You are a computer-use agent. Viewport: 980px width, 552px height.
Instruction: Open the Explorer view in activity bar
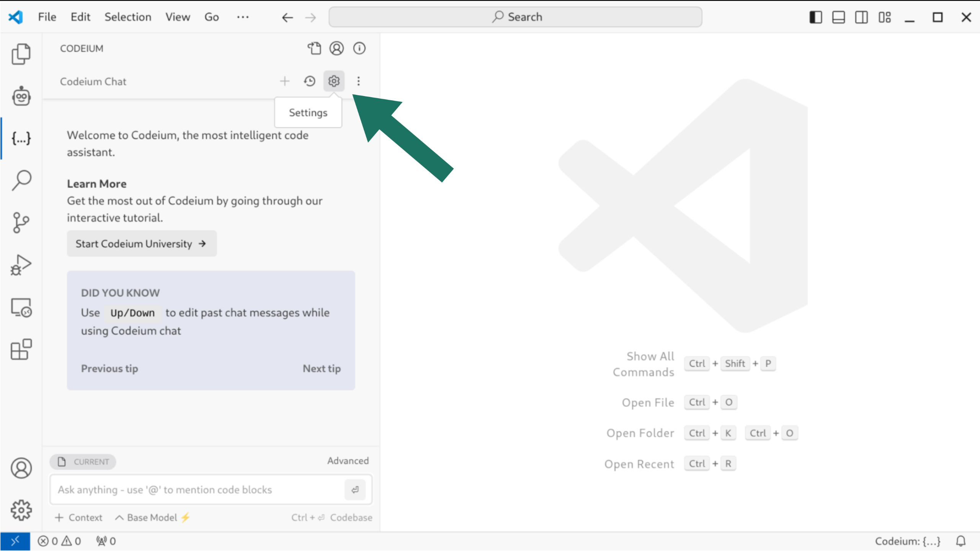21,54
